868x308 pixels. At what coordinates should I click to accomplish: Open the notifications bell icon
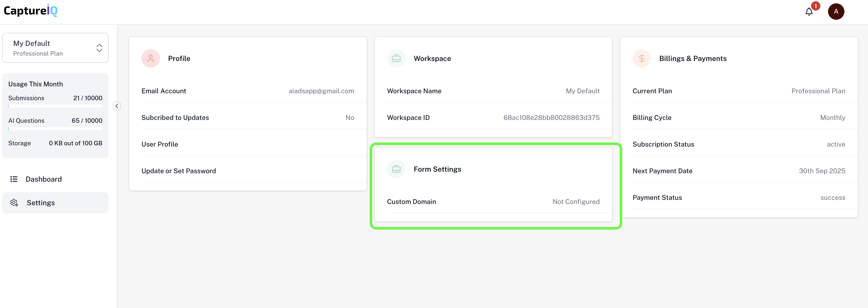[x=809, y=12]
